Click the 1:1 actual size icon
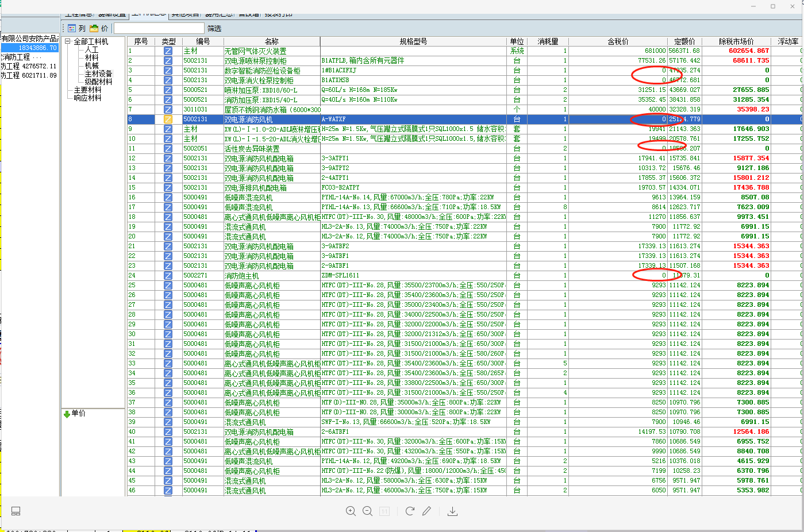The width and height of the screenshot is (804, 532). 384,511
